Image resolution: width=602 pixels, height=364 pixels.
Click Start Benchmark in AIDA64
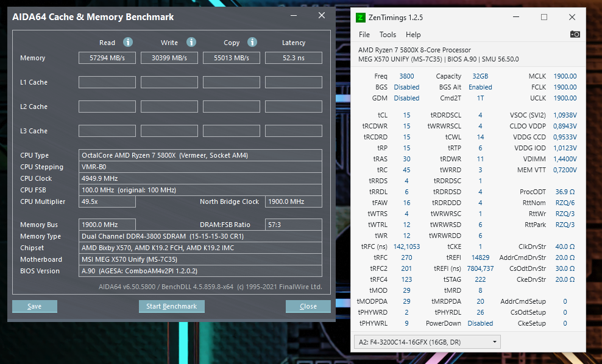172,306
